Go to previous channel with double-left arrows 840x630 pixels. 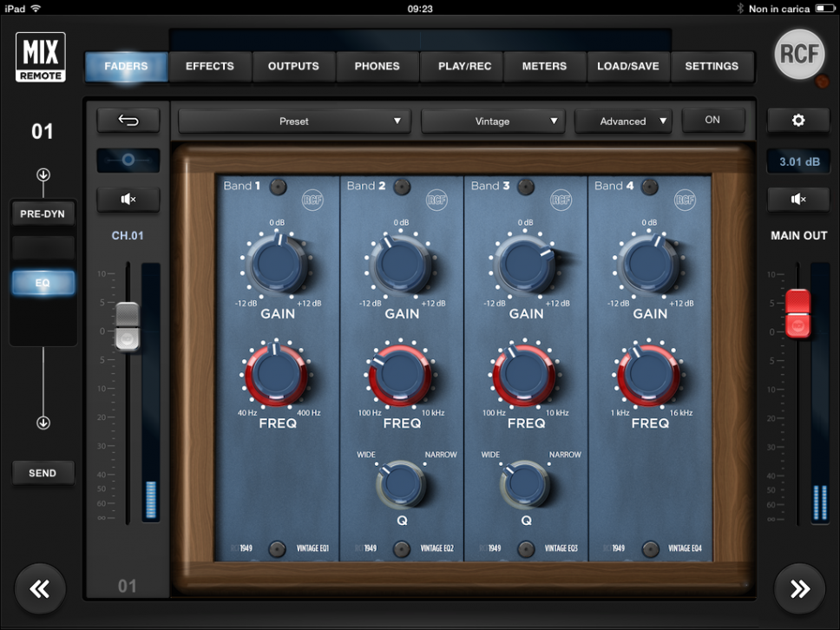coord(40,589)
